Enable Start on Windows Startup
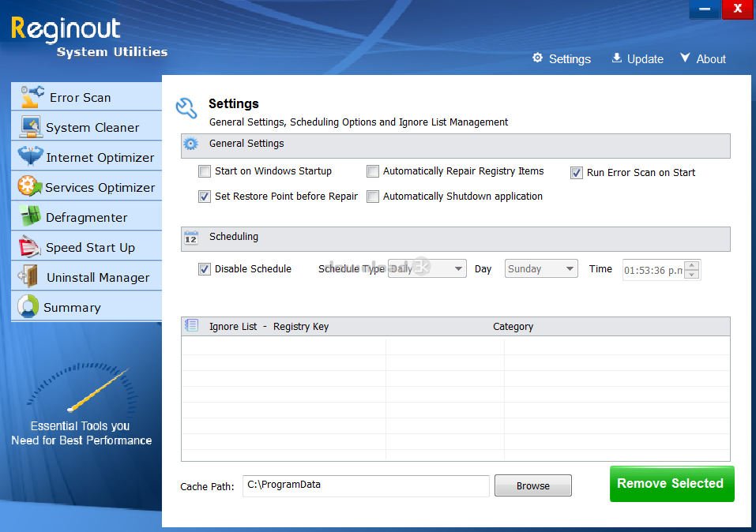The image size is (756, 532). coord(205,171)
